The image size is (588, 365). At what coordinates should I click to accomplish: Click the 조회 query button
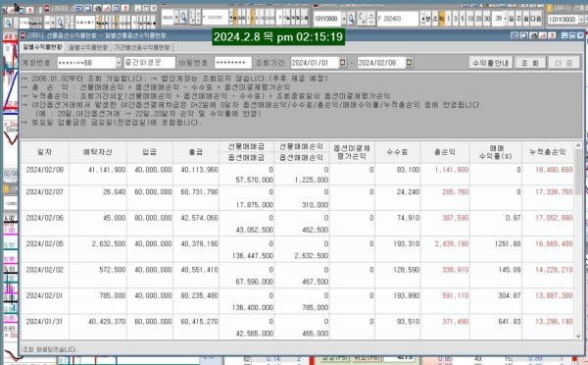coord(530,63)
